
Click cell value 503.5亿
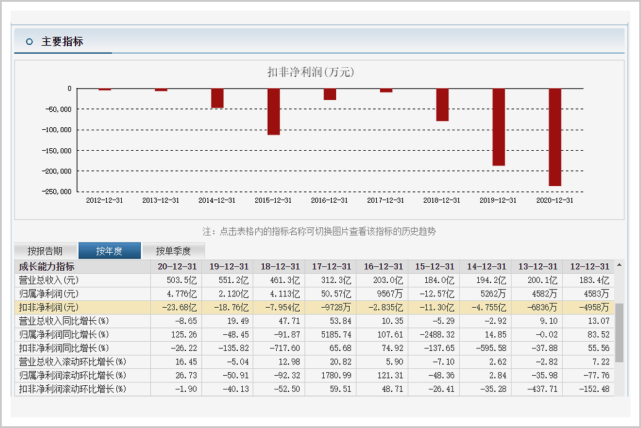pos(182,280)
